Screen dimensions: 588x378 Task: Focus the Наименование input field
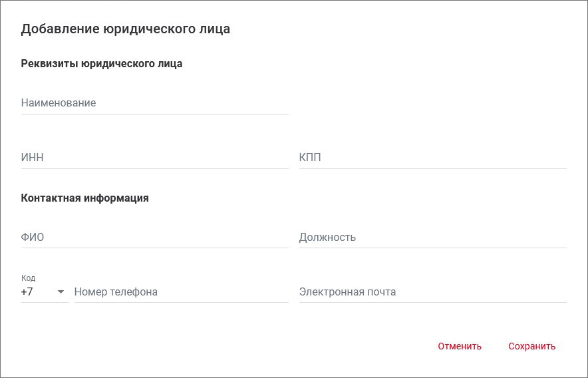click(154, 103)
